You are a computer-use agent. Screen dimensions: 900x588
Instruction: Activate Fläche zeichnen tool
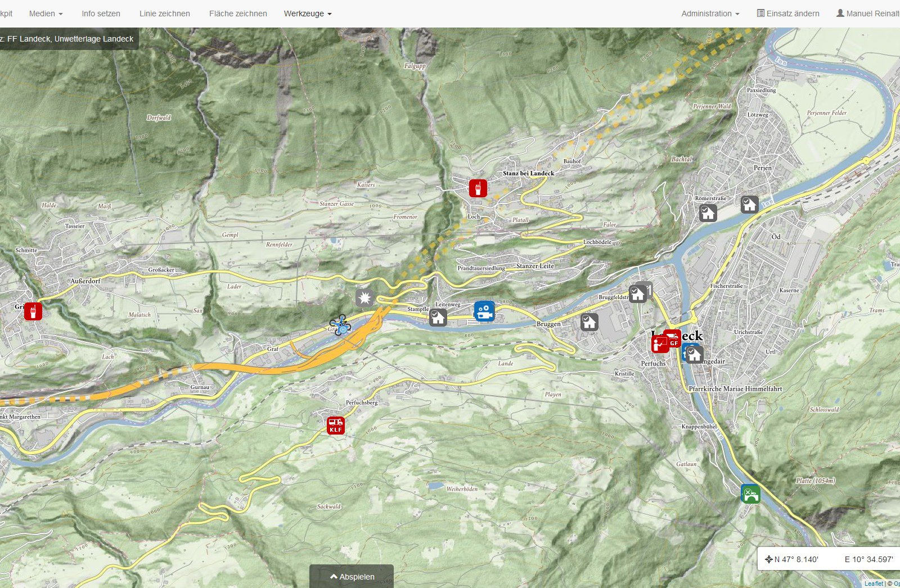[238, 13]
